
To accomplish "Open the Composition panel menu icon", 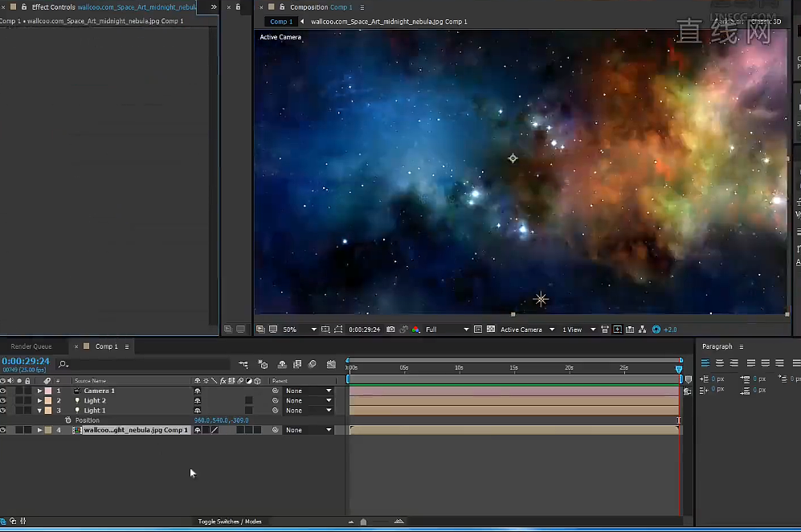I will click(x=362, y=8).
